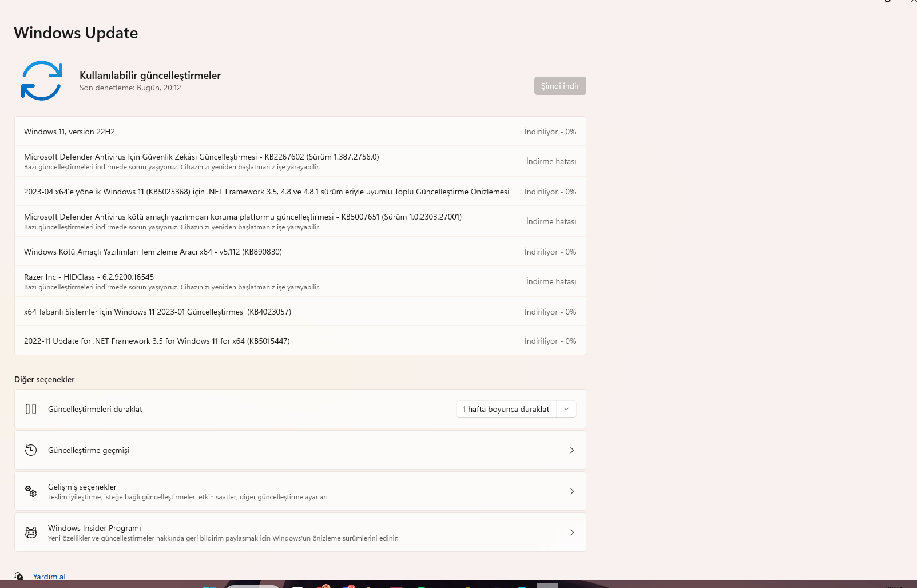Click the Diğer seçenekler section heading

click(45, 379)
